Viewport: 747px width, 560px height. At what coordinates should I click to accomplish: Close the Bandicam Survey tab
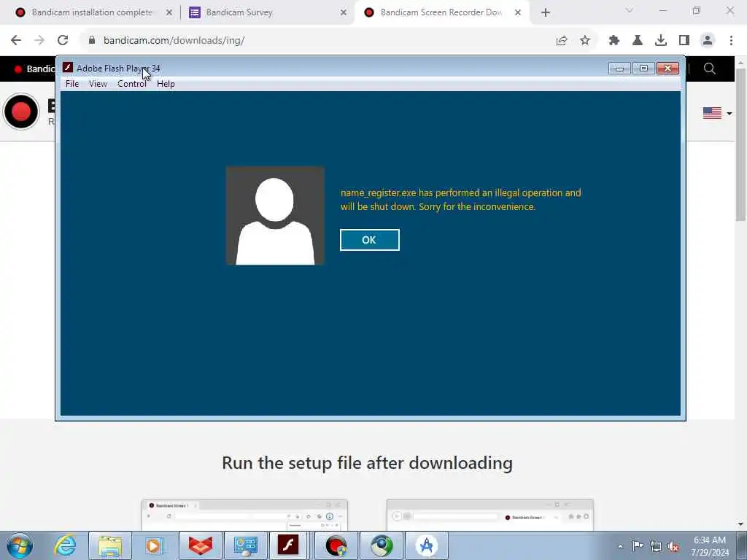(x=344, y=12)
